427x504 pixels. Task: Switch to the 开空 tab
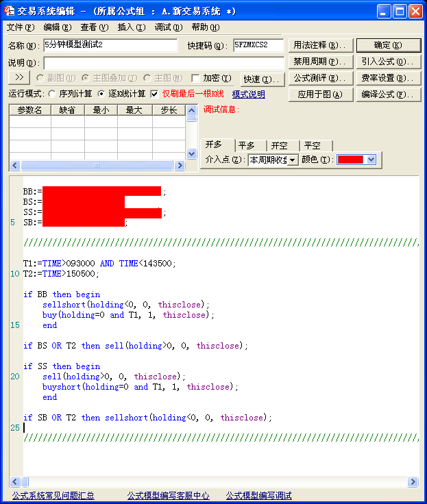pyautogui.click(x=283, y=146)
